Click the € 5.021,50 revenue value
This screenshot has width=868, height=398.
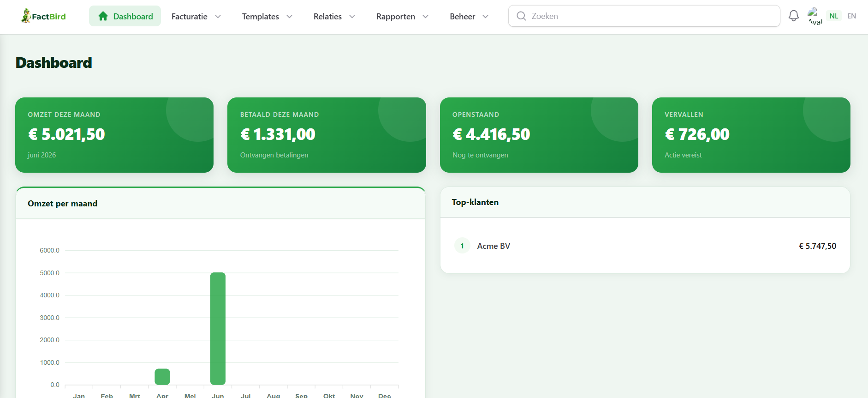click(x=67, y=134)
